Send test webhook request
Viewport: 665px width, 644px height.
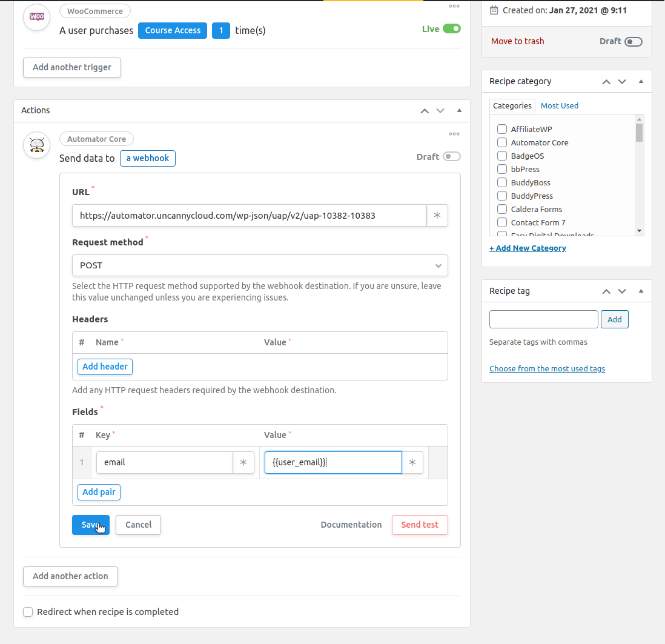pos(420,525)
